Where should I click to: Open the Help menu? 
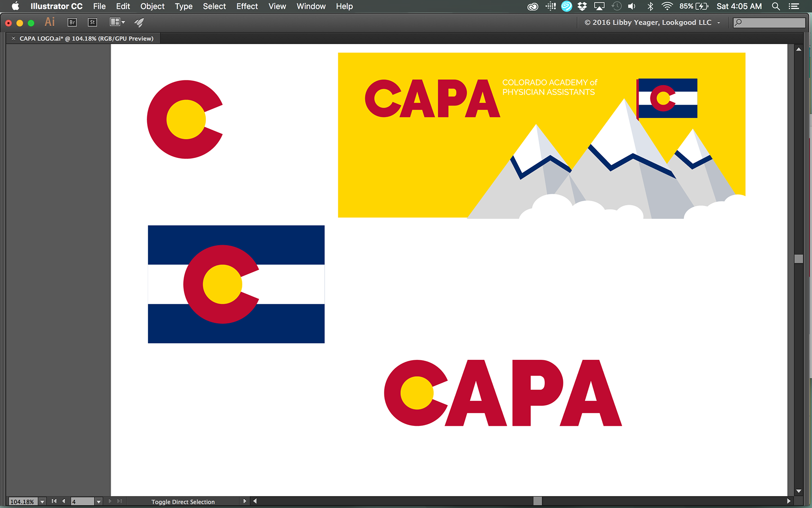(x=344, y=6)
